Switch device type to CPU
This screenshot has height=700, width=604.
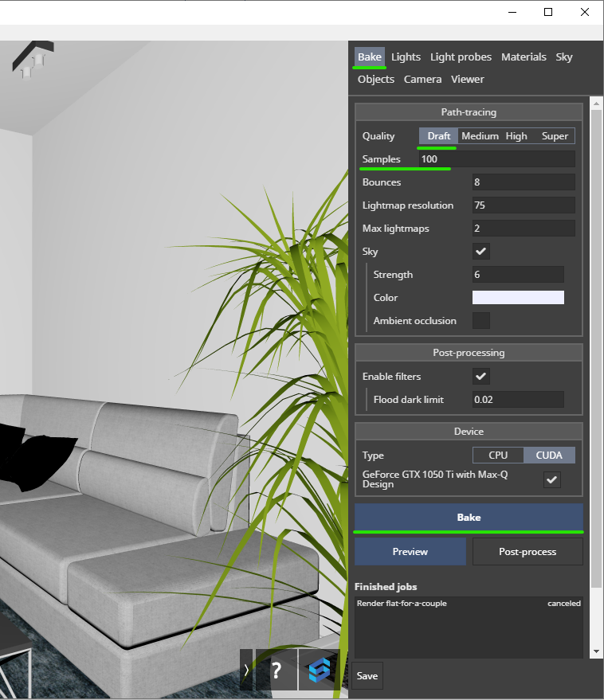coord(498,456)
